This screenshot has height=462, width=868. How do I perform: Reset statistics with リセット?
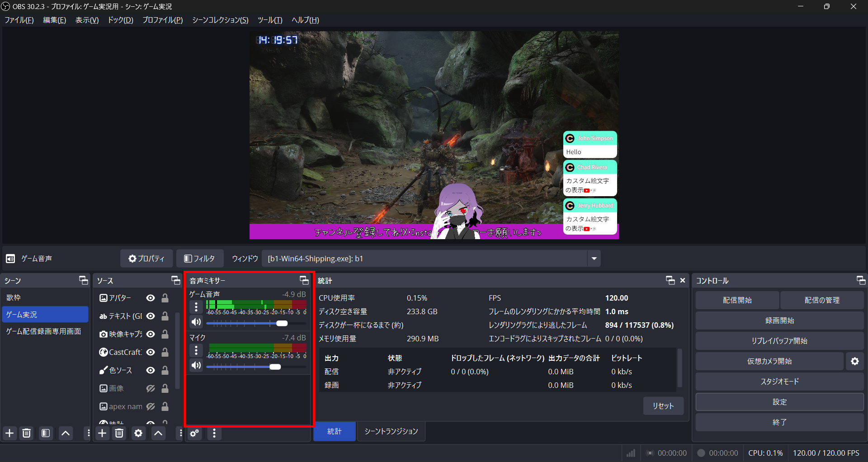(x=663, y=406)
